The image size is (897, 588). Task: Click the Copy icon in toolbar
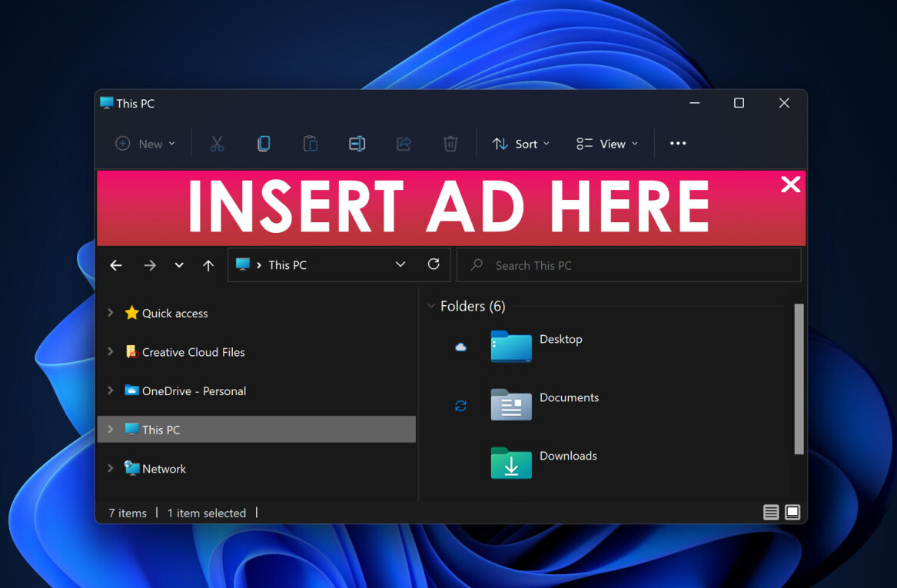[x=264, y=144]
